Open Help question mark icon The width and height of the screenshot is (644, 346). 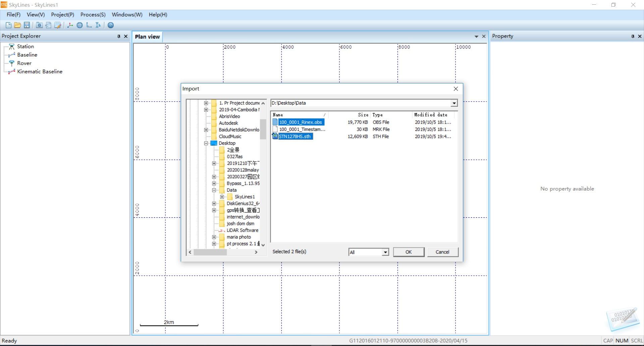(x=111, y=25)
